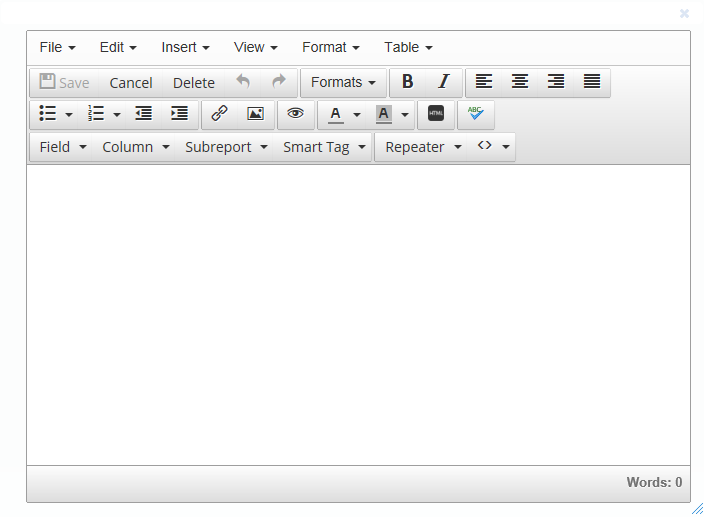Toggle the spellcheck tool

tap(476, 114)
